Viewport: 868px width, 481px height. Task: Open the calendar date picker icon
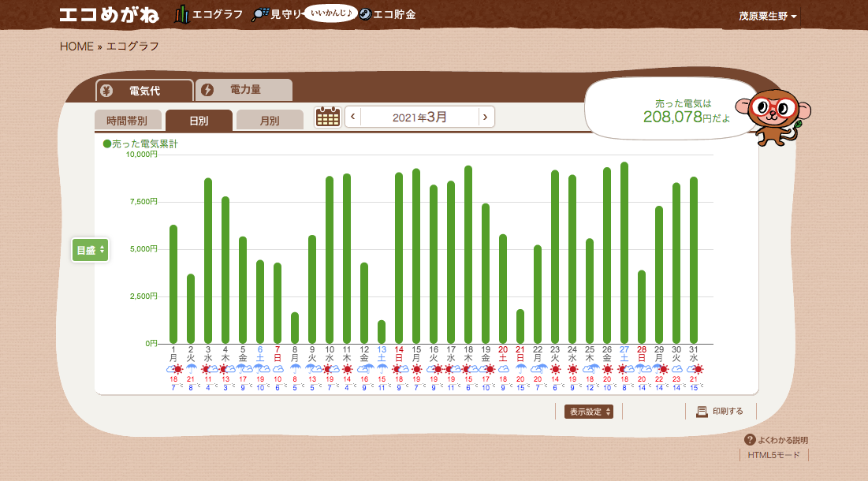(x=328, y=117)
